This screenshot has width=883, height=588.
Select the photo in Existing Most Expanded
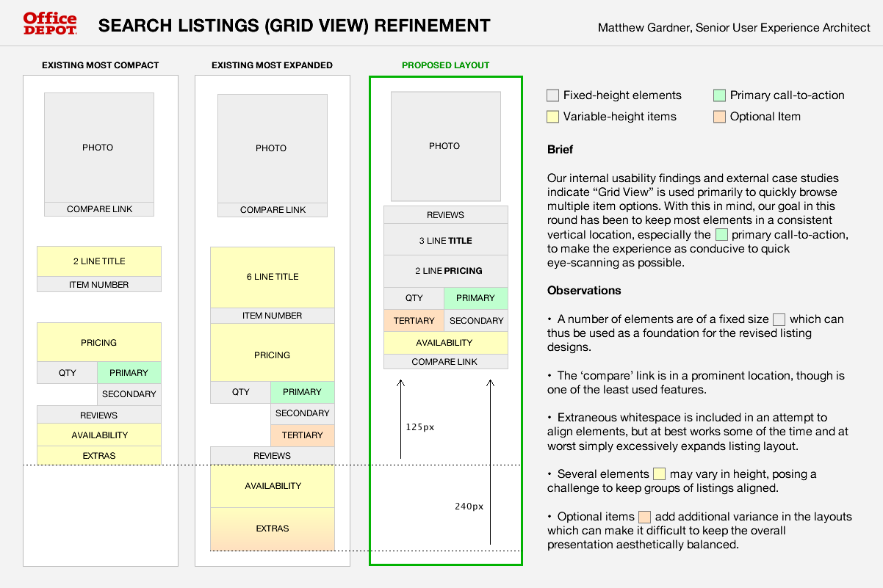(272, 148)
